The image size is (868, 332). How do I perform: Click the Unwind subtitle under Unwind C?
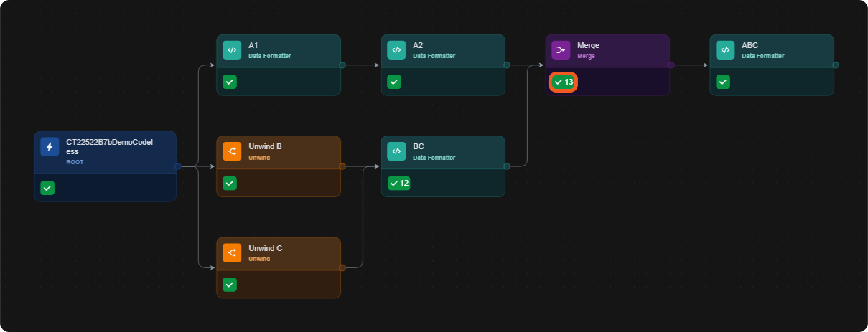coord(259,259)
